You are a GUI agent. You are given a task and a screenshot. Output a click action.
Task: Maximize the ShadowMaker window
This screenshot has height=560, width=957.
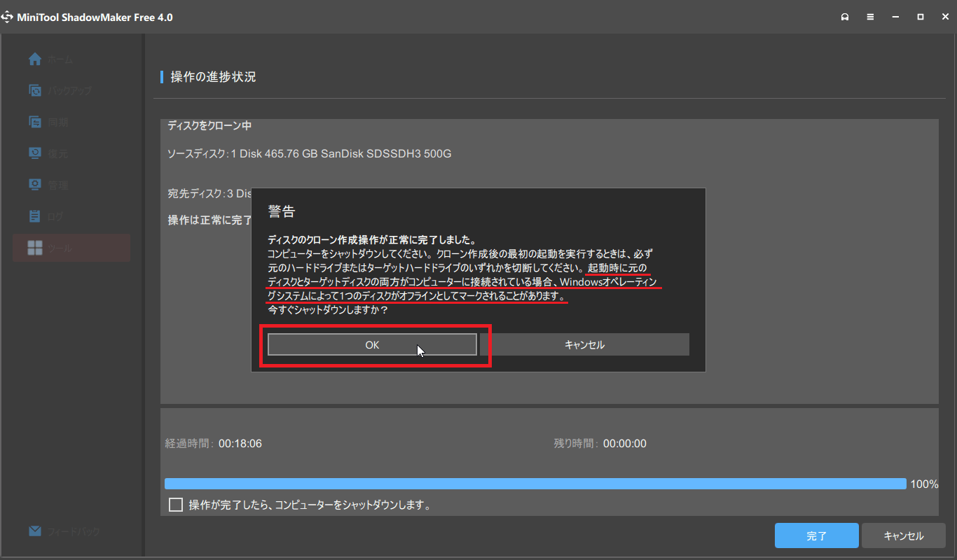tap(921, 17)
